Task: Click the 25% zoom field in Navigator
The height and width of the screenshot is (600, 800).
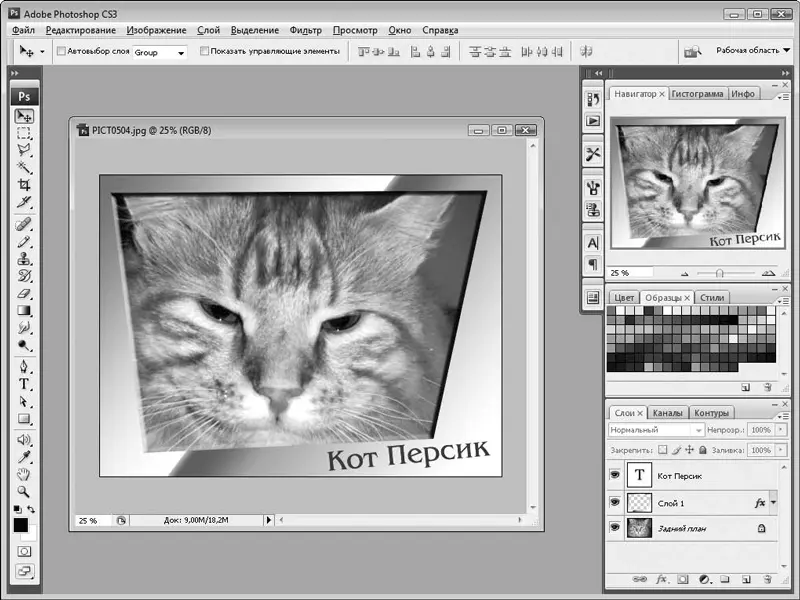Action: (x=630, y=272)
